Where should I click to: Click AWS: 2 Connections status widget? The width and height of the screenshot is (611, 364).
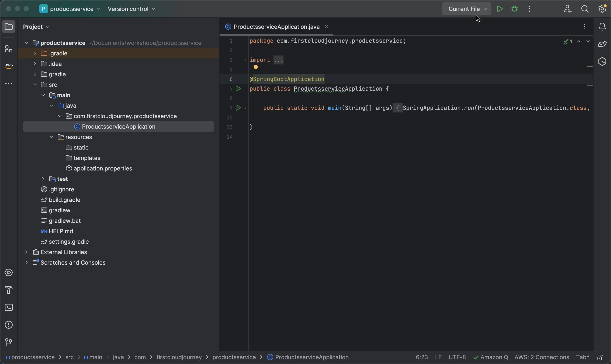pos(542,357)
